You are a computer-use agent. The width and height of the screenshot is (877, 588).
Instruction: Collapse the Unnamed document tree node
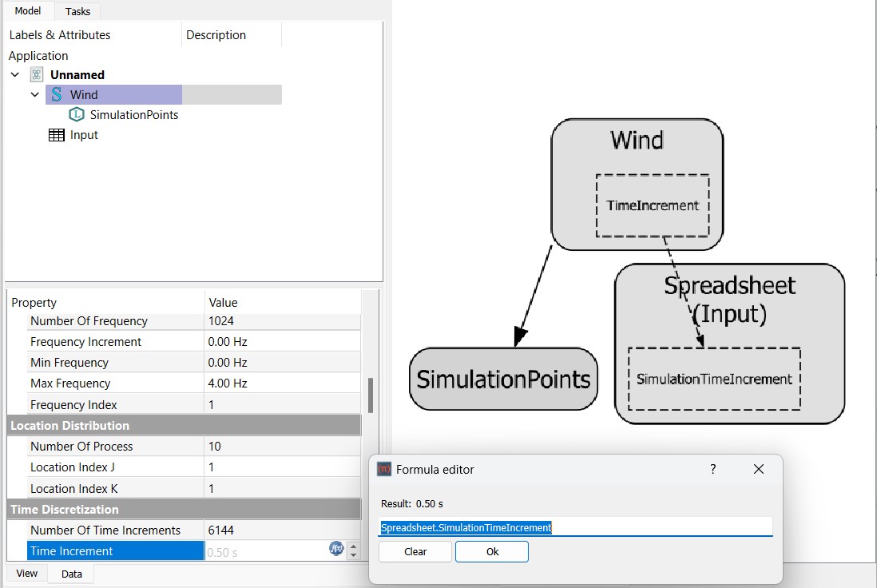(15, 75)
